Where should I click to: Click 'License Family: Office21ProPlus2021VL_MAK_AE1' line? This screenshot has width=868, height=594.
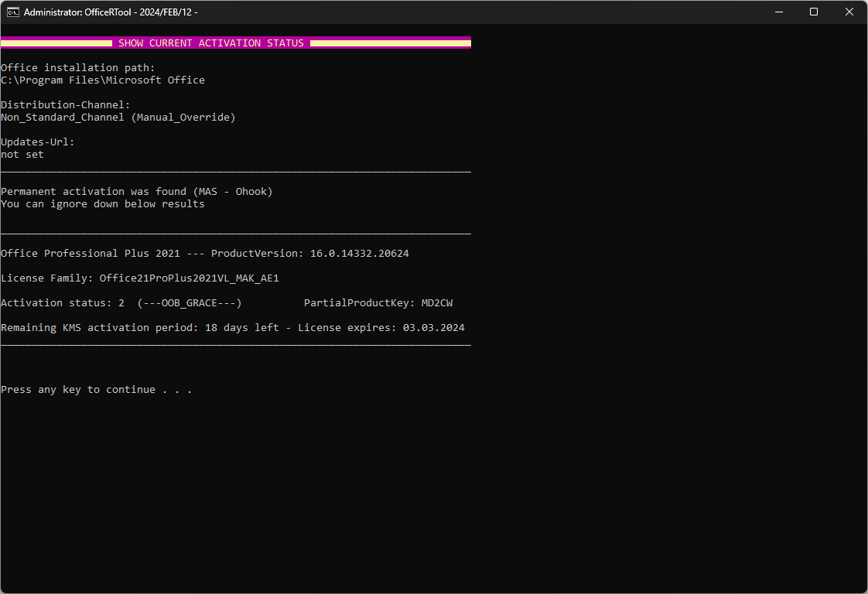pos(140,278)
